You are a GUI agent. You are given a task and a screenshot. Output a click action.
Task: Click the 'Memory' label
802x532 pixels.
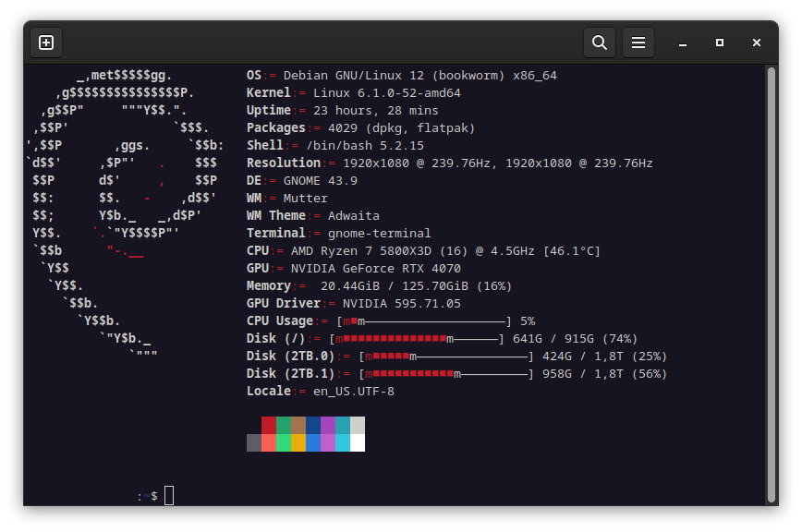pos(269,286)
